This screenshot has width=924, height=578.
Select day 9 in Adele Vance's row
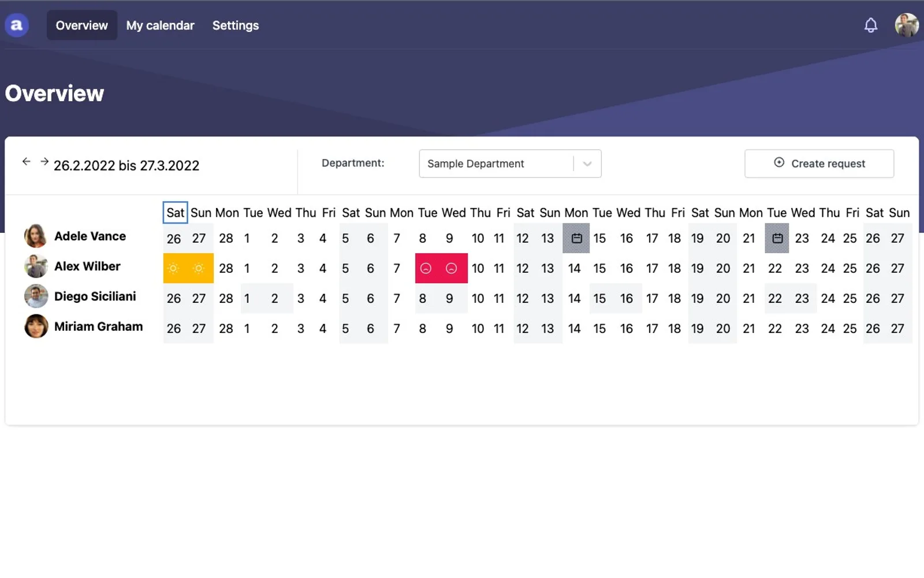click(x=449, y=238)
